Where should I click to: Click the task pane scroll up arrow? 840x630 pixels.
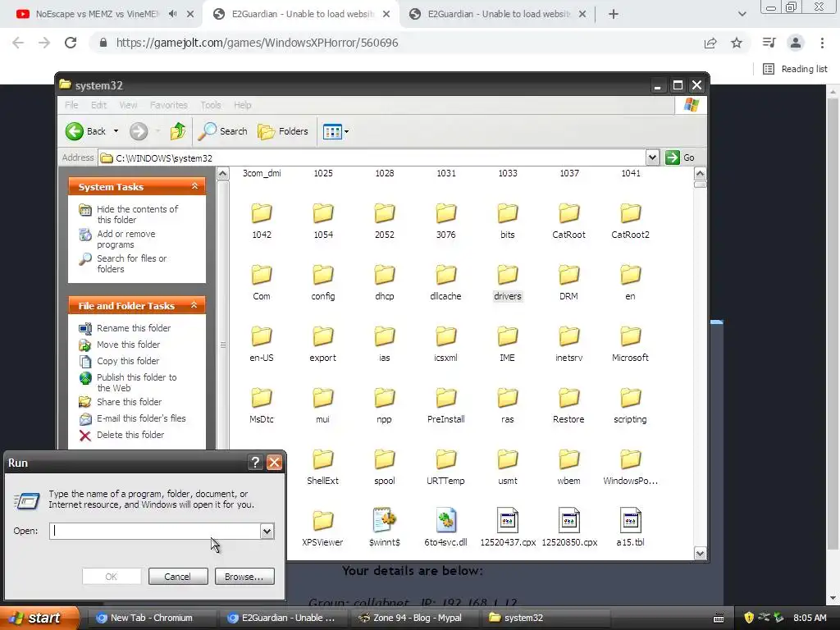pos(223,174)
